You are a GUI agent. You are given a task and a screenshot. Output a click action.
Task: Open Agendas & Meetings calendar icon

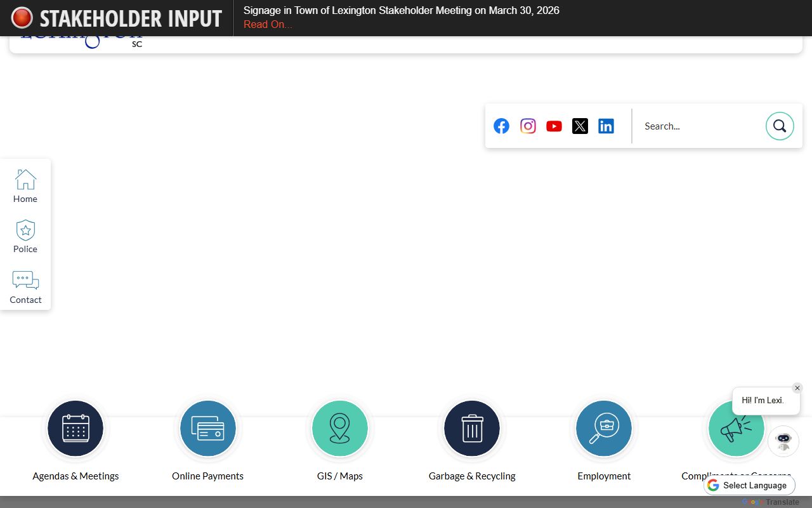[x=75, y=429]
